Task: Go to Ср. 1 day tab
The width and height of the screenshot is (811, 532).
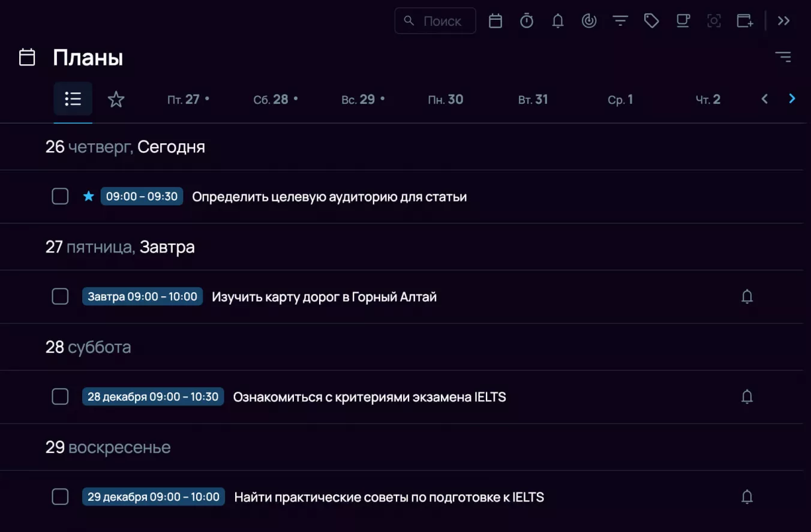Action: coord(620,100)
